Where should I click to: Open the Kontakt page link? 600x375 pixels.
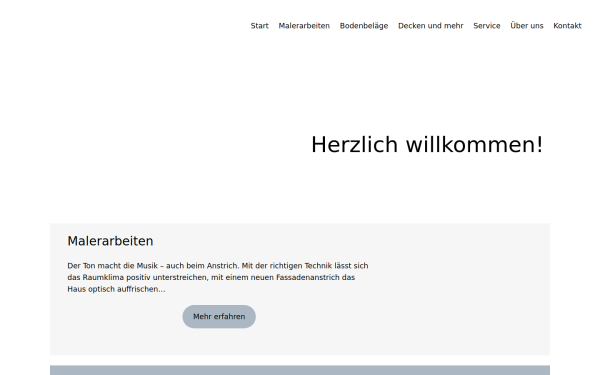(x=567, y=26)
